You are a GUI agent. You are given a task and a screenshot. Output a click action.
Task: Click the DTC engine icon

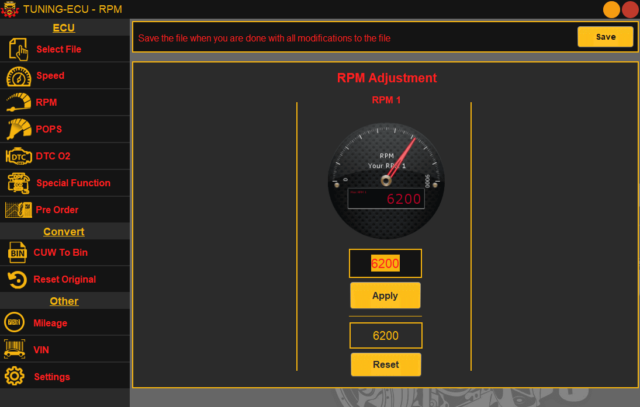18,156
